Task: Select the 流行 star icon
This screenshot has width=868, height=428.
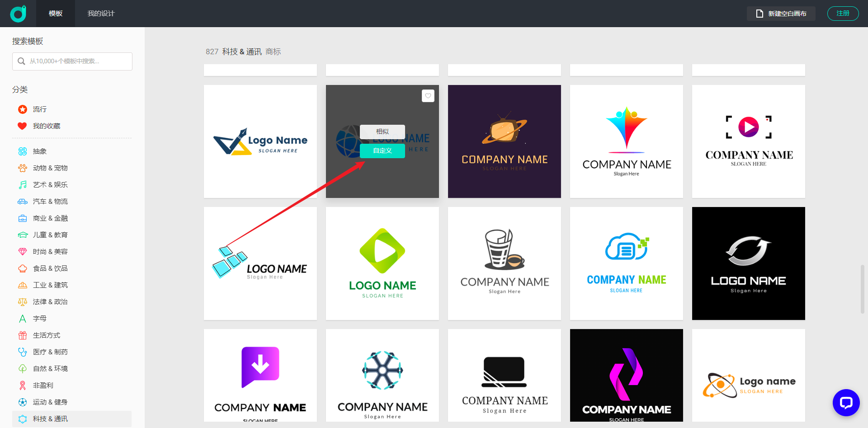Action: [x=23, y=109]
